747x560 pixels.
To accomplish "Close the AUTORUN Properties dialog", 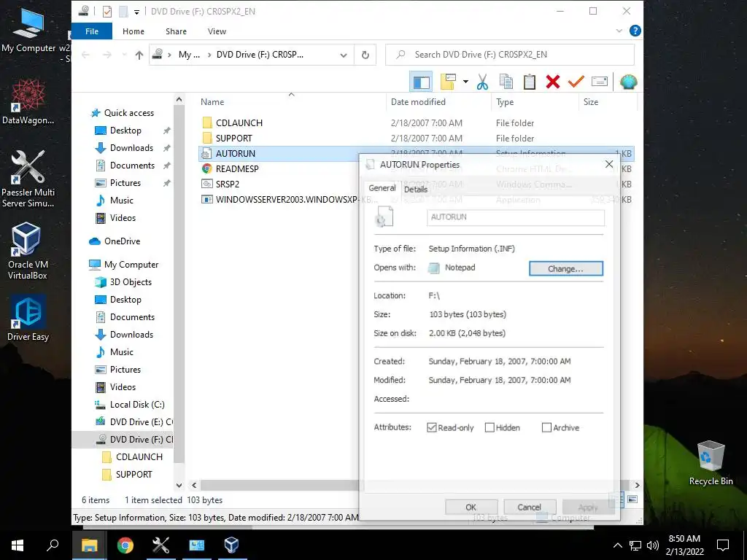I will pyautogui.click(x=609, y=164).
